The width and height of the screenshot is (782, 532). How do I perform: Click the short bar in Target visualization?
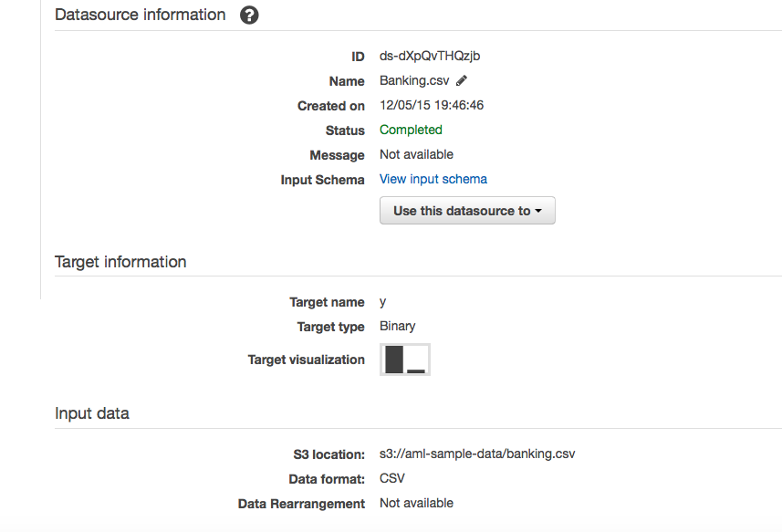(x=416, y=370)
